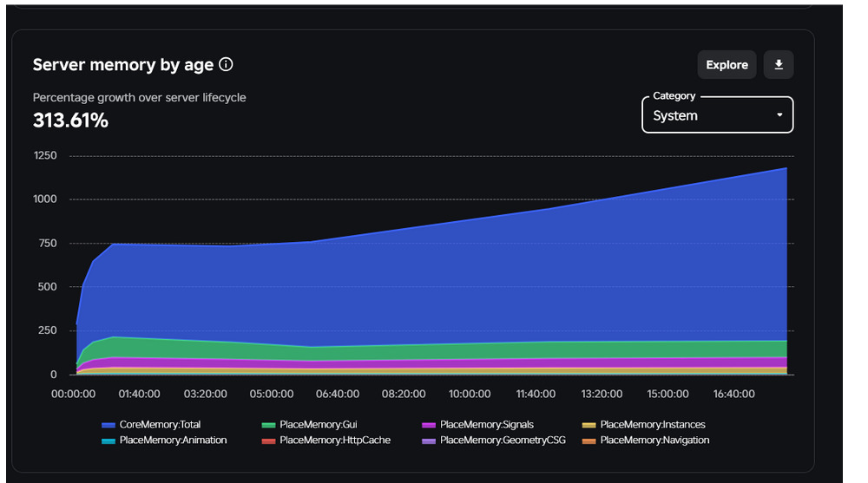This screenshot has width=868, height=483.
Task: Toggle PlaceMemory:Animation series in the legend
Action: point(164,440)
